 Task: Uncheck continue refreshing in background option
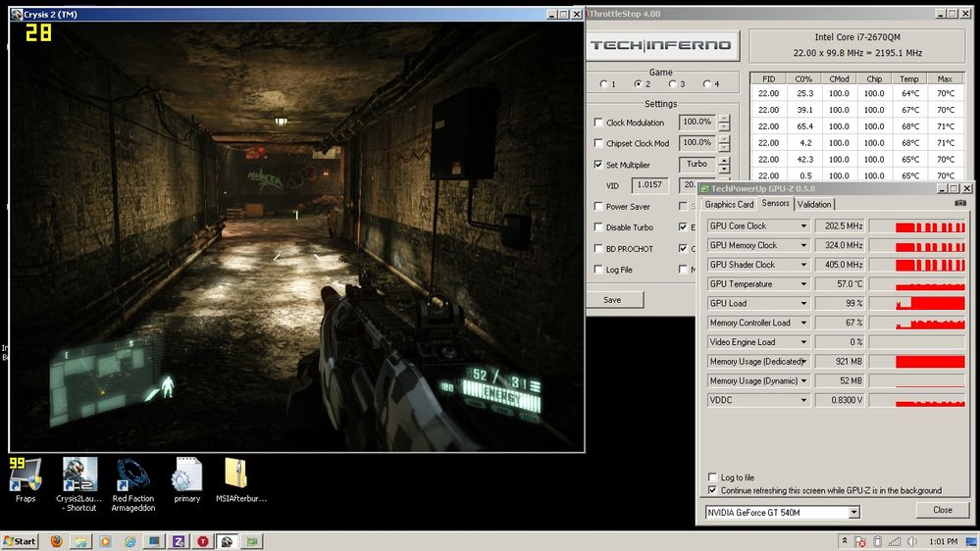pos(712,490)
